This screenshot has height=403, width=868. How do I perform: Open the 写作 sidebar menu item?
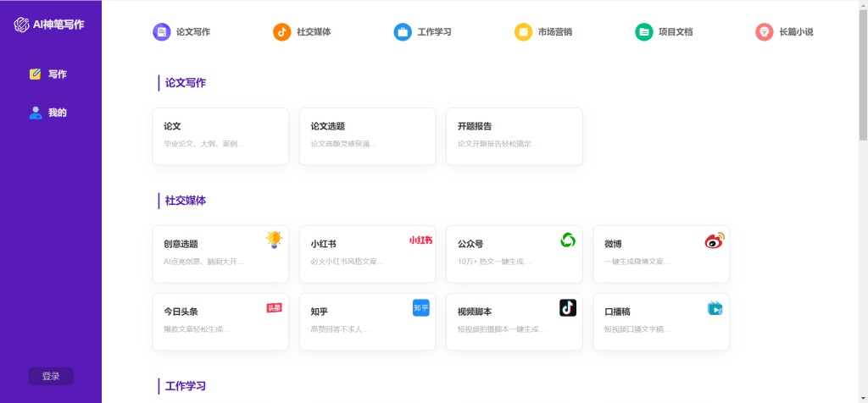(x=49, y=75)
